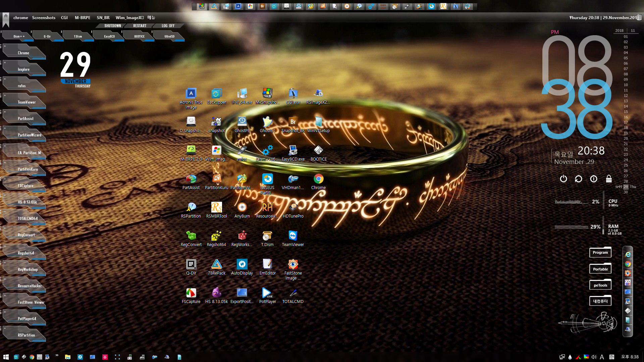This screenshot has width=644, height=362.
Task: Select the FastStone Image desktop icon
Action: pyautogui.click(x=293, y=269)
